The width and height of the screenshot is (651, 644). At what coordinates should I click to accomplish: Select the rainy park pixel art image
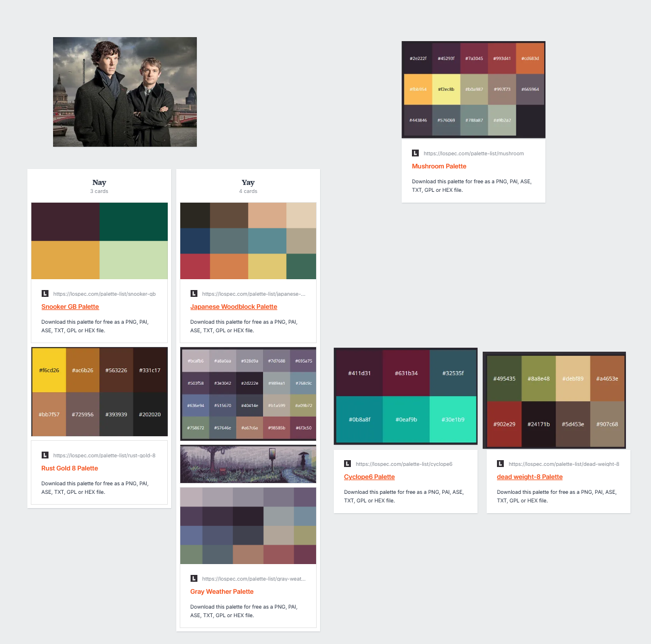pyautogui.click(x=248, y=464)
